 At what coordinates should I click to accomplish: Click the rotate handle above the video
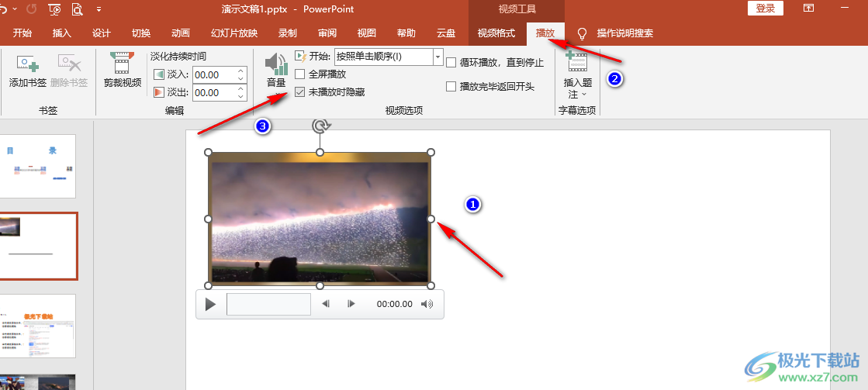[x=319, y=126]
